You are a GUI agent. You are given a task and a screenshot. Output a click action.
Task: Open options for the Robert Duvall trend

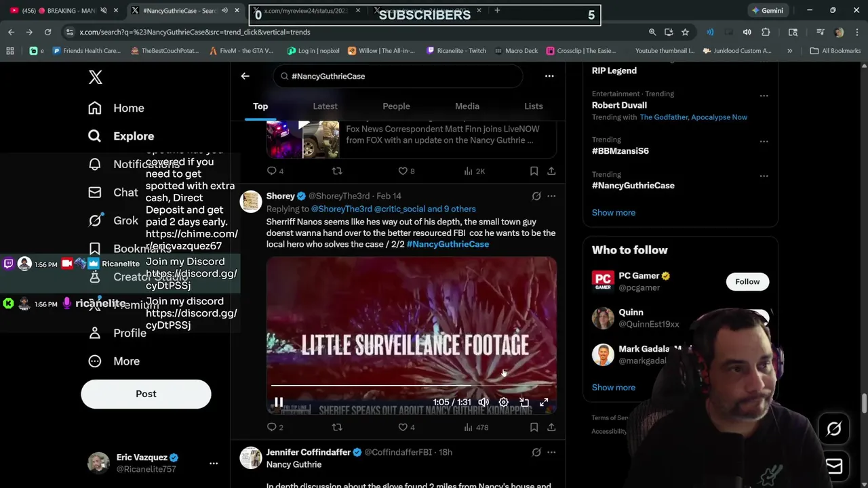(x=764, y=96)
